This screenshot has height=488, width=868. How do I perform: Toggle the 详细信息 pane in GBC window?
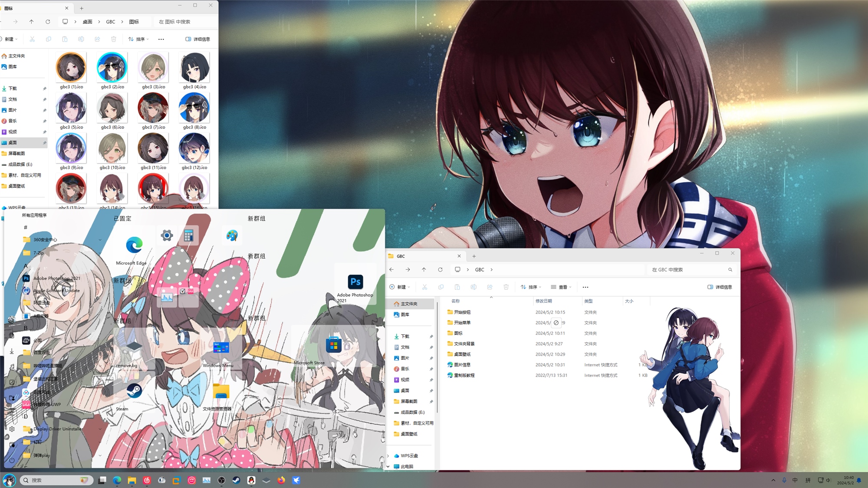(x=720, y=287)
